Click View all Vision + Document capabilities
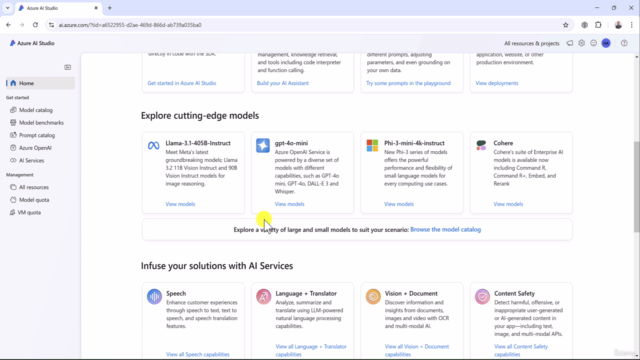640x360 pixels. [x=417, y=350]
